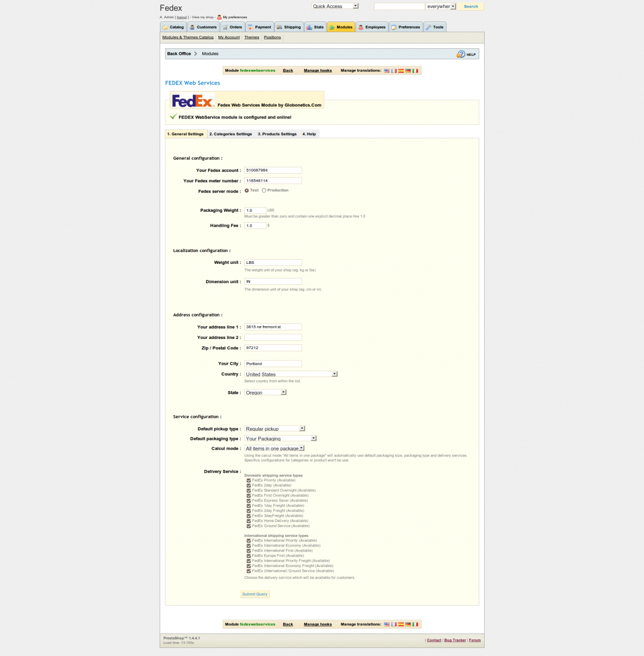
Task: Toggle FedEx Home Delivery checkbox
Action: pos(248,521)
